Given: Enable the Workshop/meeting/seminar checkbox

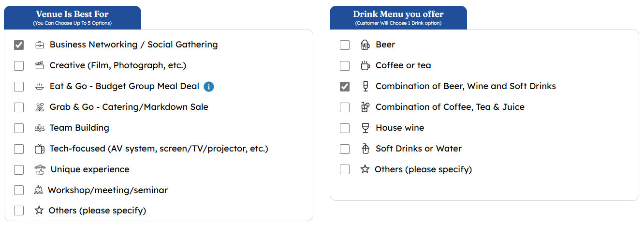Looking at the screenshot, I should [x=19, y=190].
